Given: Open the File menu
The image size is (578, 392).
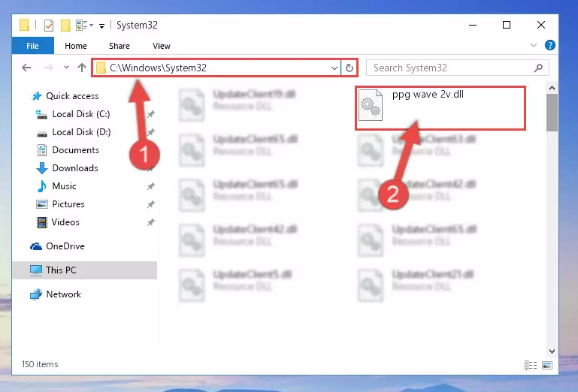Looking at the screenshot, I should [x=33, y=46].
